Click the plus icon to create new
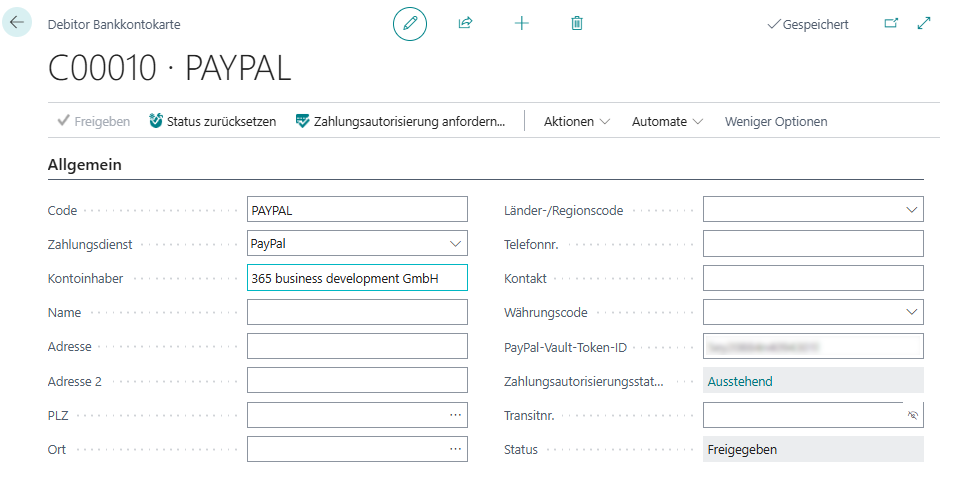968x477 pixels. pyautogui.click(x=521, y=23)
